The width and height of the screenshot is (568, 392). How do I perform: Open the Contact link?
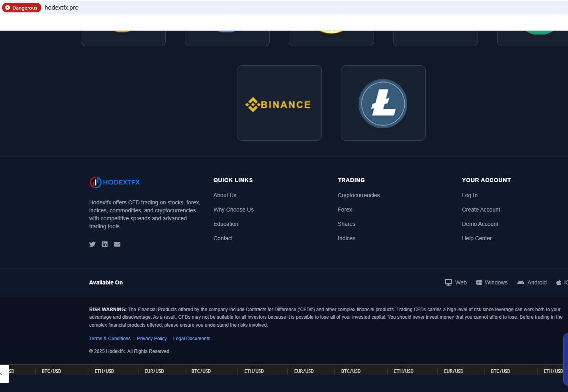point(223,238)
